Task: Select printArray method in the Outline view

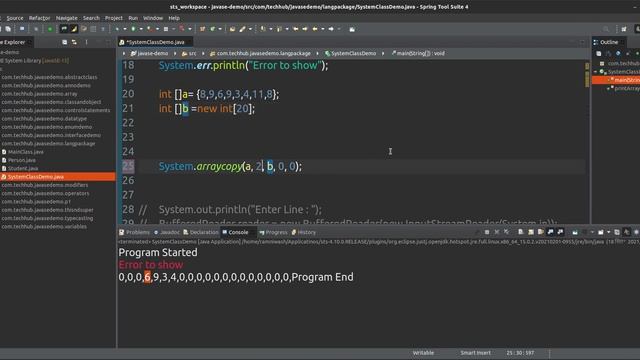Action: pyautogui.click(x=624, y=89)
